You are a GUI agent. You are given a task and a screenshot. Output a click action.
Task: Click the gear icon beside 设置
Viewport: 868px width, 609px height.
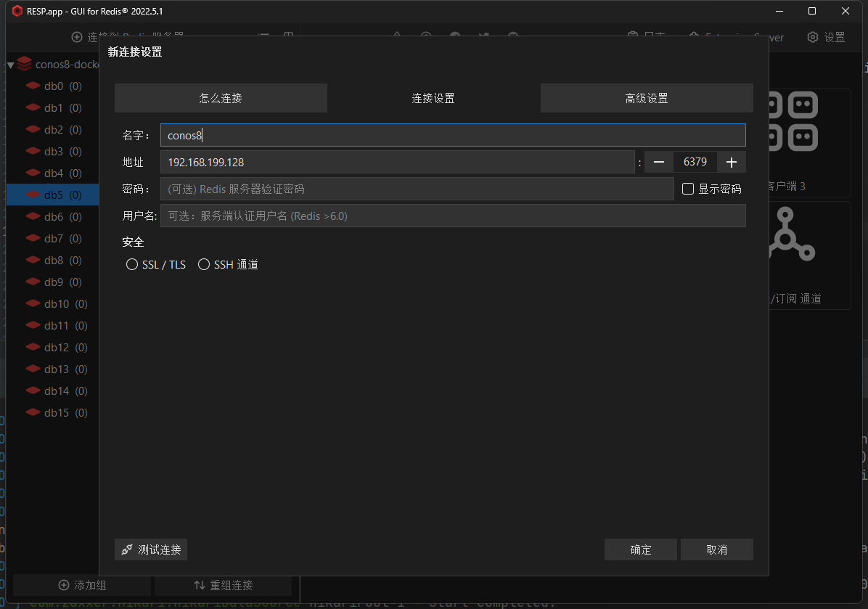point(813,37)
